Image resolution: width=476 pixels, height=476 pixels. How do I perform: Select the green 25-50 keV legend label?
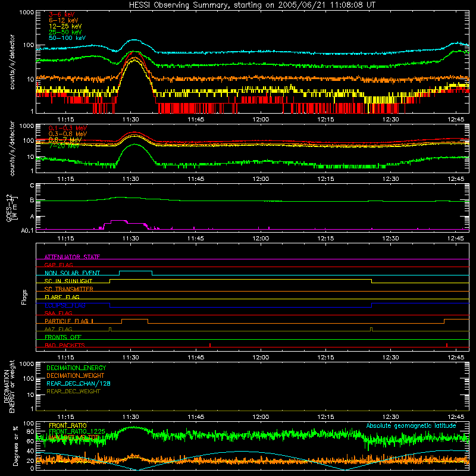[65, 32]
